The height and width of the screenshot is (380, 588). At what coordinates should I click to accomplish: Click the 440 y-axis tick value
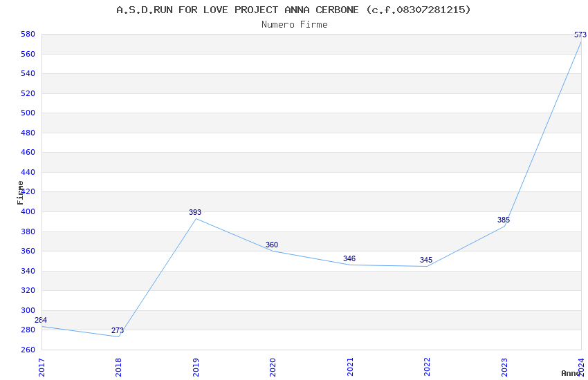click(x=28, y=172)
